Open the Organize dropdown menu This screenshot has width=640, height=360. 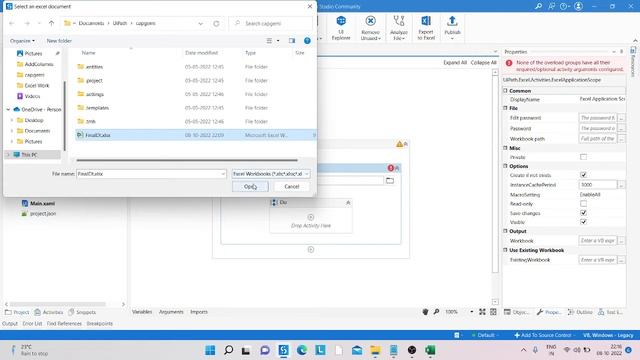(22, 41)
